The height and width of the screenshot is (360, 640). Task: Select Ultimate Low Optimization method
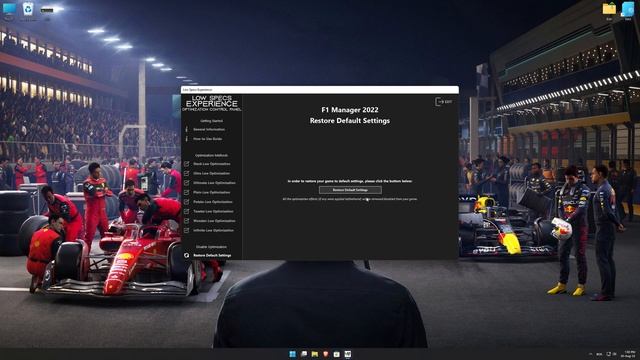(214, 183)
